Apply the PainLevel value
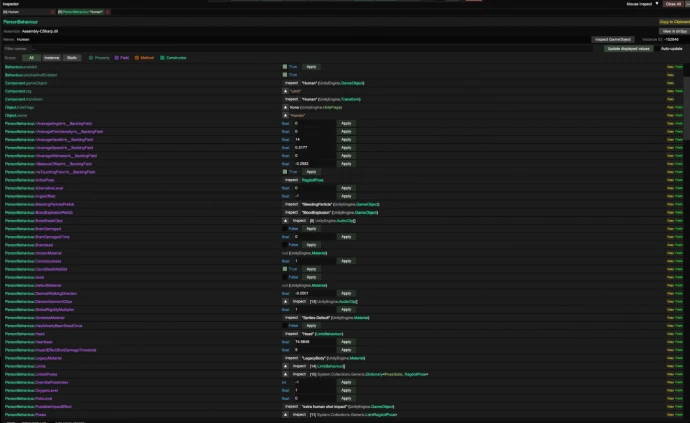 coord(346,398)
